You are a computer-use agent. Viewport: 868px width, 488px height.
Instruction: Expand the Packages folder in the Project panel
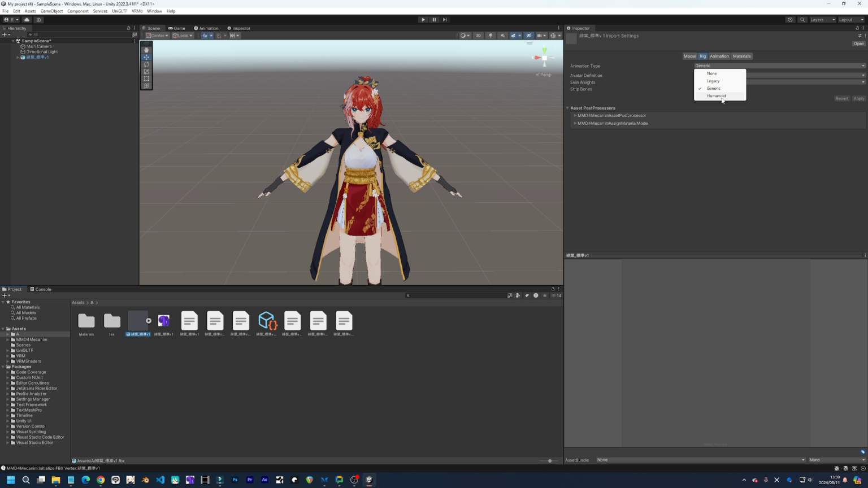point(4,366)
